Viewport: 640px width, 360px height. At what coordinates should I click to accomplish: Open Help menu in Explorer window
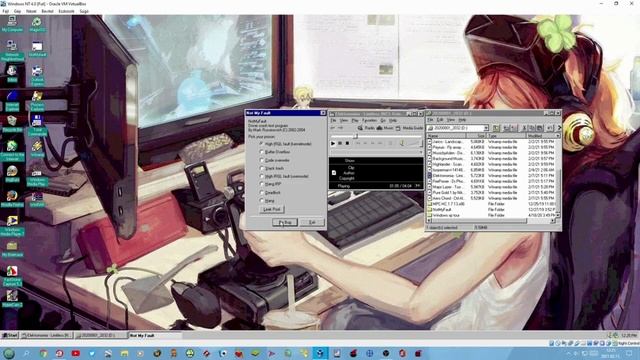click(x=462, y=120)
